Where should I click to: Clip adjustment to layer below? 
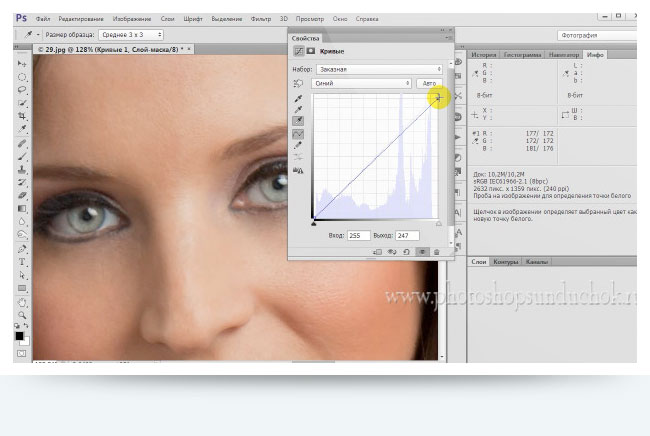(x=377, y=252)
